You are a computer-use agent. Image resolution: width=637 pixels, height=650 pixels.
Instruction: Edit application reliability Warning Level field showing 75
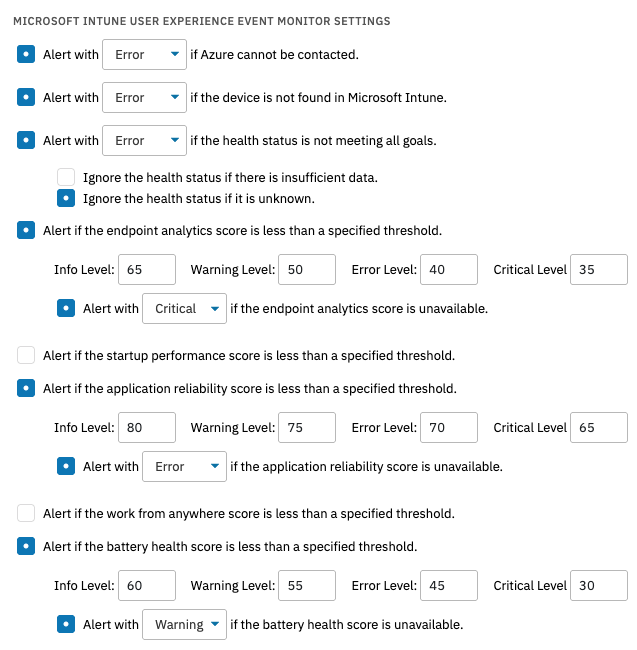click(x=307, y=427)
